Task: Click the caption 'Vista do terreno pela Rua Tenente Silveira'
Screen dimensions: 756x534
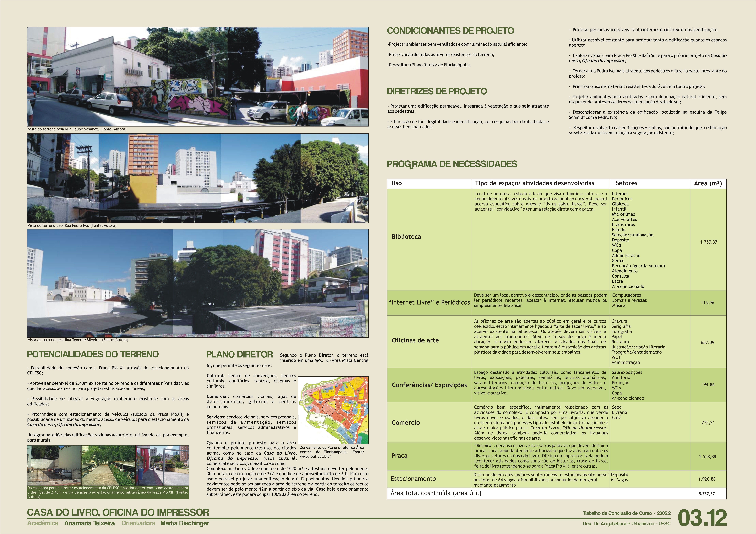Action: [x=78, y=340]
